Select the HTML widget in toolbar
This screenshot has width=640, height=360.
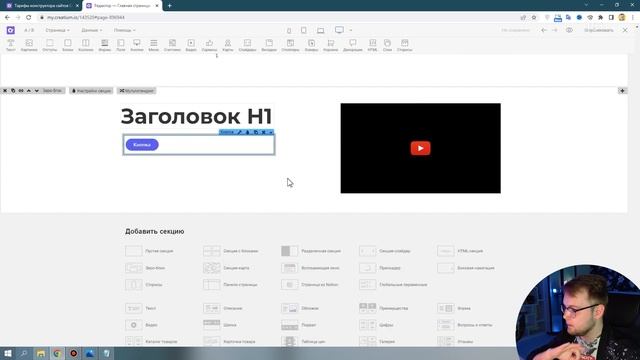[372, 45]
